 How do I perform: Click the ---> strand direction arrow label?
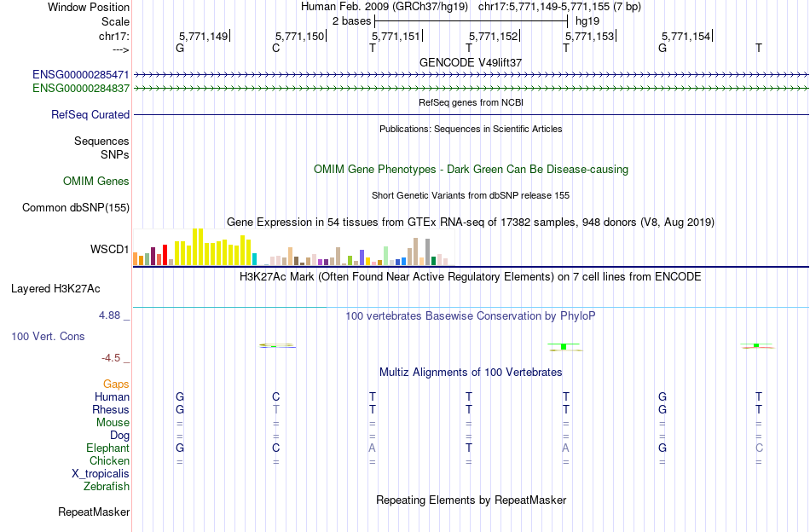[121, 49]
